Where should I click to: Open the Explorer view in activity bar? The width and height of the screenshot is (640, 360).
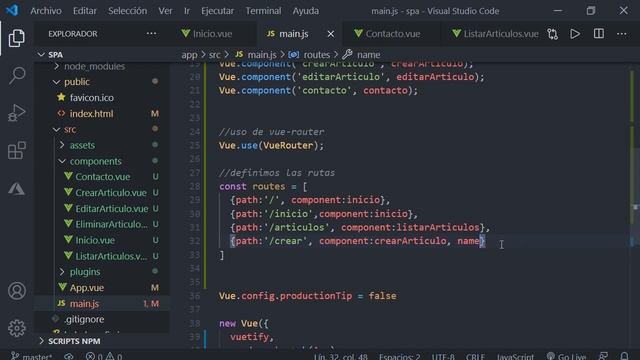coord(16,38)
